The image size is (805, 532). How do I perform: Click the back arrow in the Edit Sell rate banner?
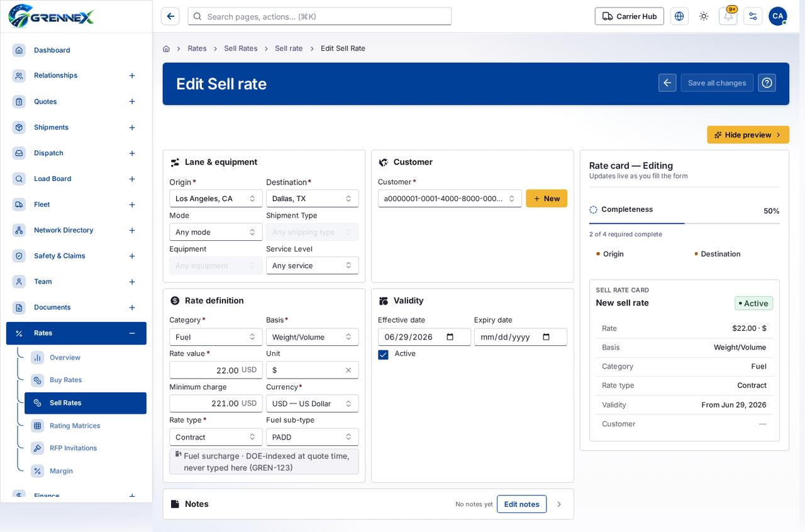(667, 83)
